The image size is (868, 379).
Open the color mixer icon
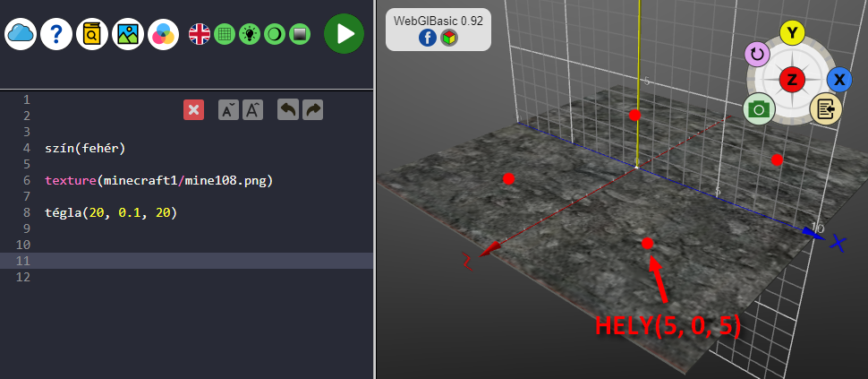pyautogui.click(x=164, y=34)
